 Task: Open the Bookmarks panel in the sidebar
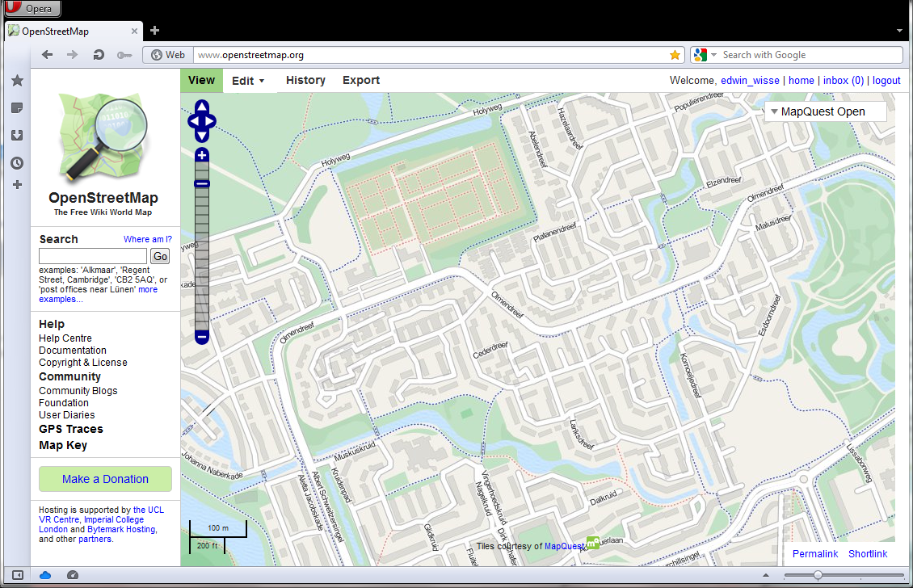tap(18, 80)
